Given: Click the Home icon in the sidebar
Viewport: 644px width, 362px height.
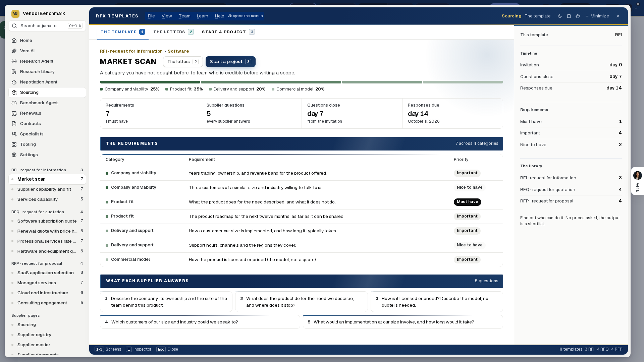Looking at the screenshot, I should (14, 41).
